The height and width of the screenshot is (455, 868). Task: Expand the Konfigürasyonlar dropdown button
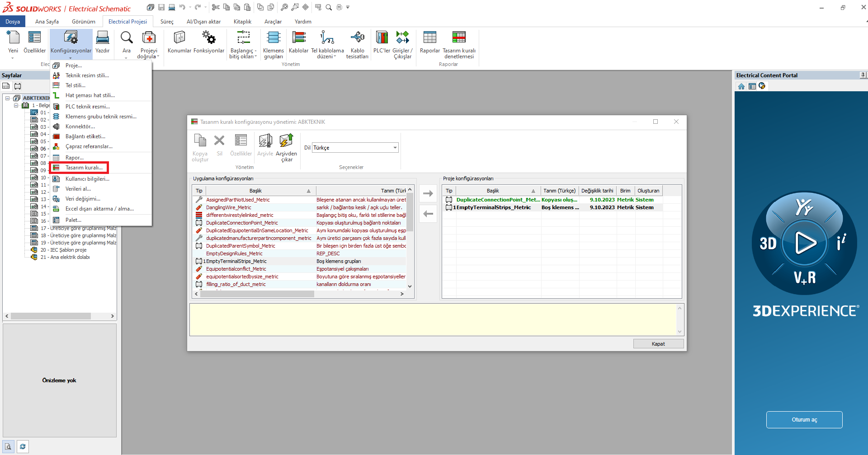(x=71, y=57)
